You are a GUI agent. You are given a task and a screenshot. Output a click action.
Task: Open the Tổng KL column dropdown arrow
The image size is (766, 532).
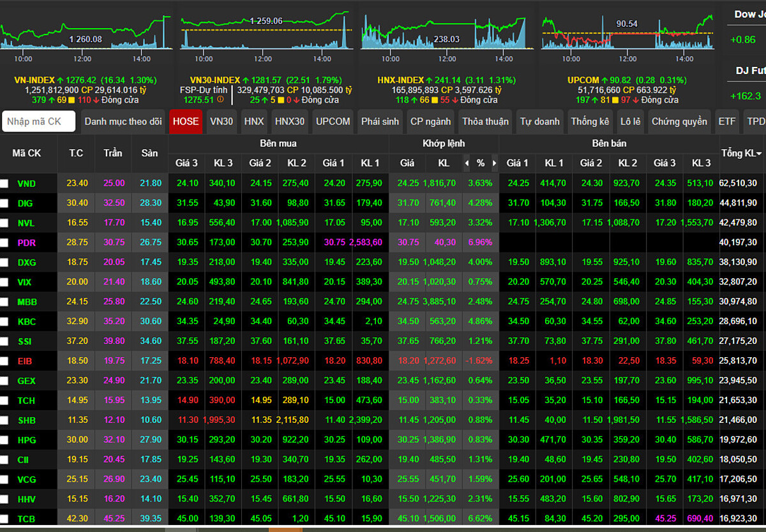point(758,154)
